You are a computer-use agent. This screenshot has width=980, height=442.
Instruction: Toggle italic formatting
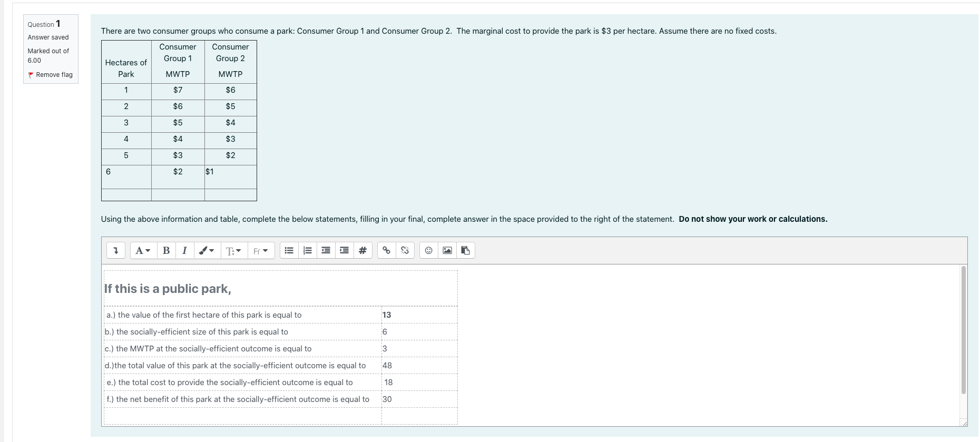click(x=184, y=250)
